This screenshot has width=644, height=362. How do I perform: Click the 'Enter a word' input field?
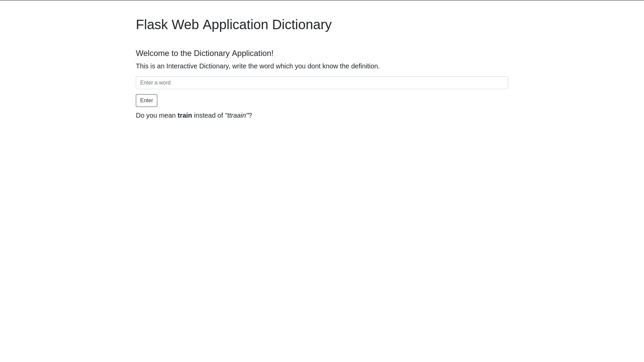(x=322, y=83)
